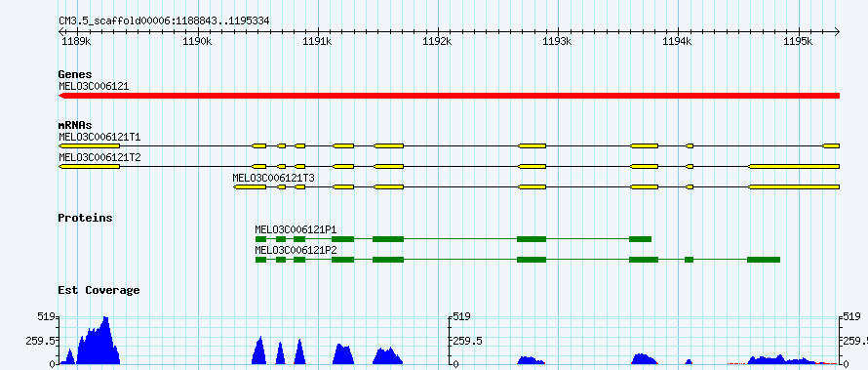Click the 1191k ruler mark
The image size is (868, 370).
pos(318,42)
